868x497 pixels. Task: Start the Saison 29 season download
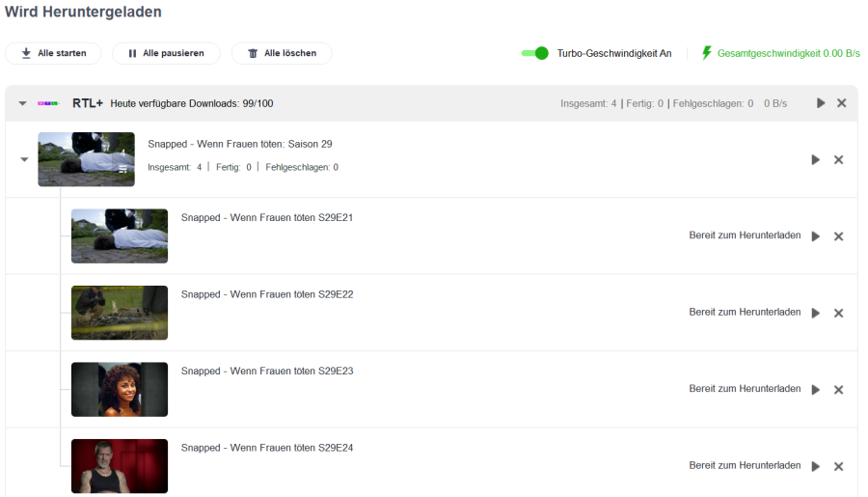click(816, 160)
